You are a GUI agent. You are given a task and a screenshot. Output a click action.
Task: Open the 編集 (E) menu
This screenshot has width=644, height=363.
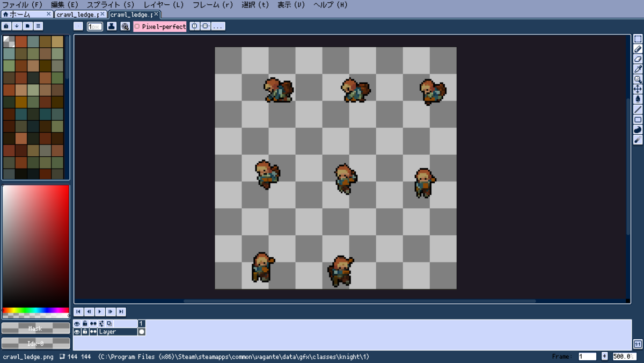tap(64, 5)
